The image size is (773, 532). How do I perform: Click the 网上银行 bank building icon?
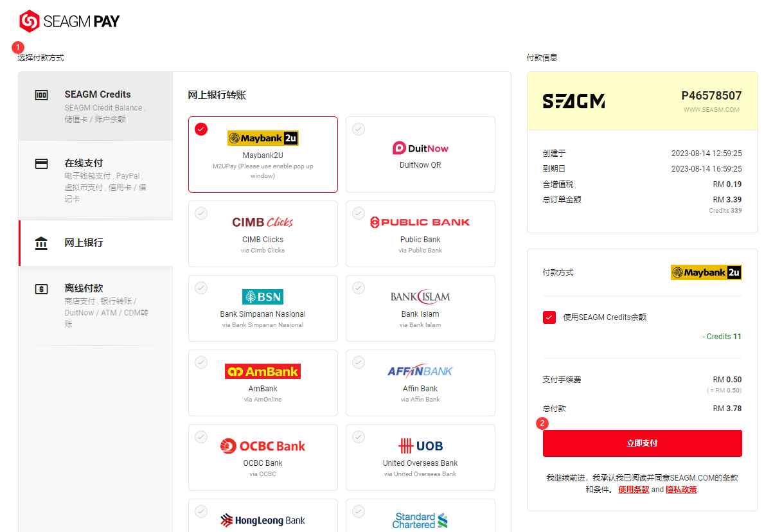[41, 244]
